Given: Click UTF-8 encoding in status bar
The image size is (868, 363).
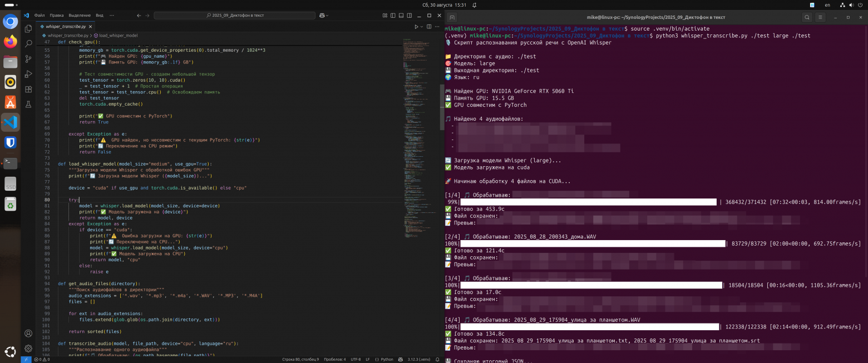Looking at the screenshot, I should coord(356,359).
